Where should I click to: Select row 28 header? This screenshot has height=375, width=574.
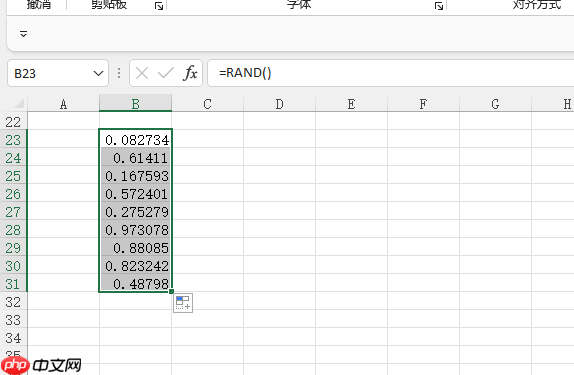click(x=13, y=230)
